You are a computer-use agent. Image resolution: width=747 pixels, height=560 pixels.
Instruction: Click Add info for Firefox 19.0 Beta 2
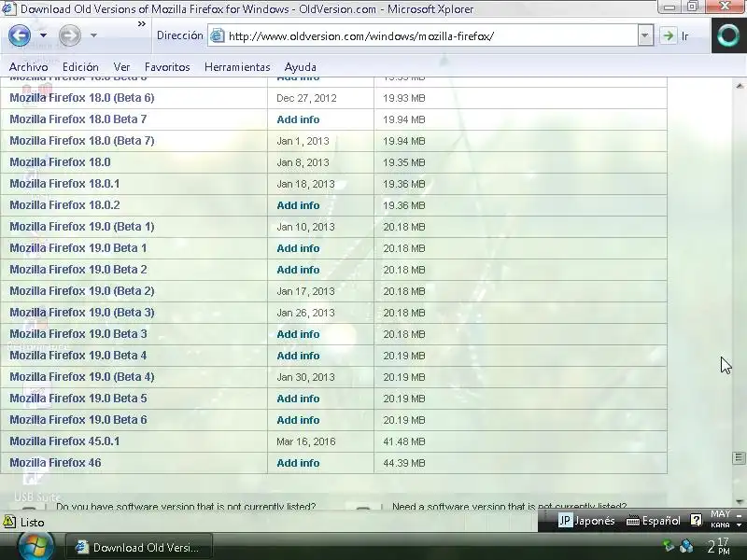click(x=298, y=270)
